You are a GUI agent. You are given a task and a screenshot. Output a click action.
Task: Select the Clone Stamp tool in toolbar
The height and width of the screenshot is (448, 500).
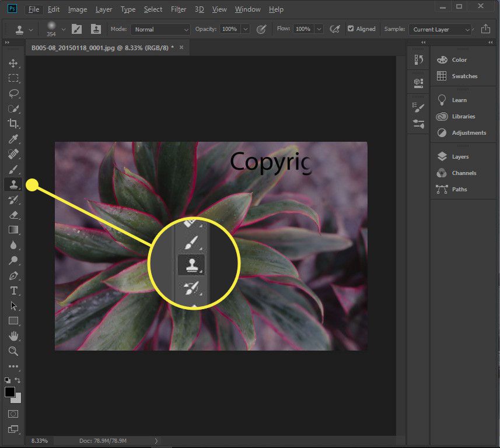click(13, 184)
